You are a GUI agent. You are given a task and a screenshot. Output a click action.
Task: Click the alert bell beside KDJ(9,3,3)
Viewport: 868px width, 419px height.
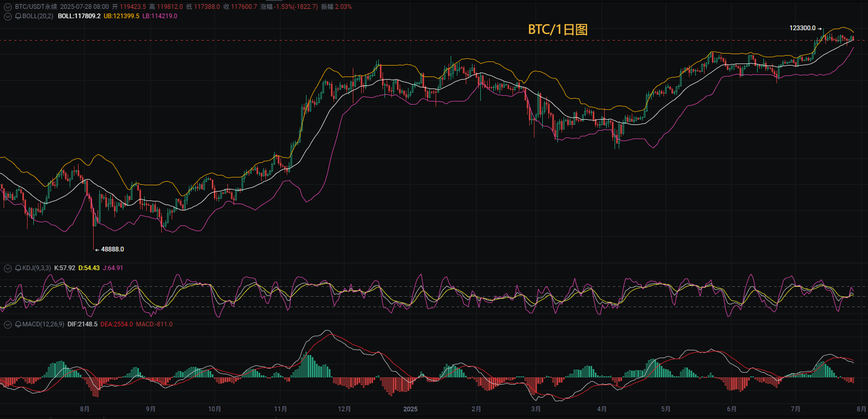click(18, 268)
